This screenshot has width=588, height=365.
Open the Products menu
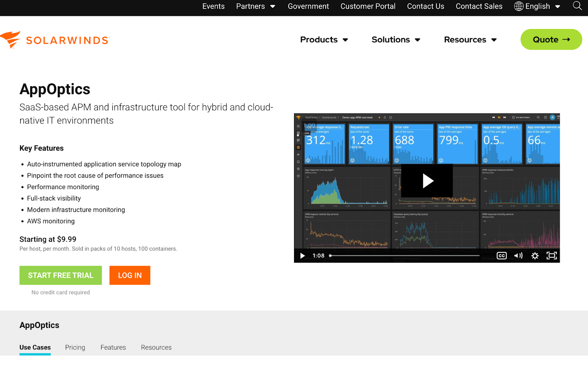(324, 40)
